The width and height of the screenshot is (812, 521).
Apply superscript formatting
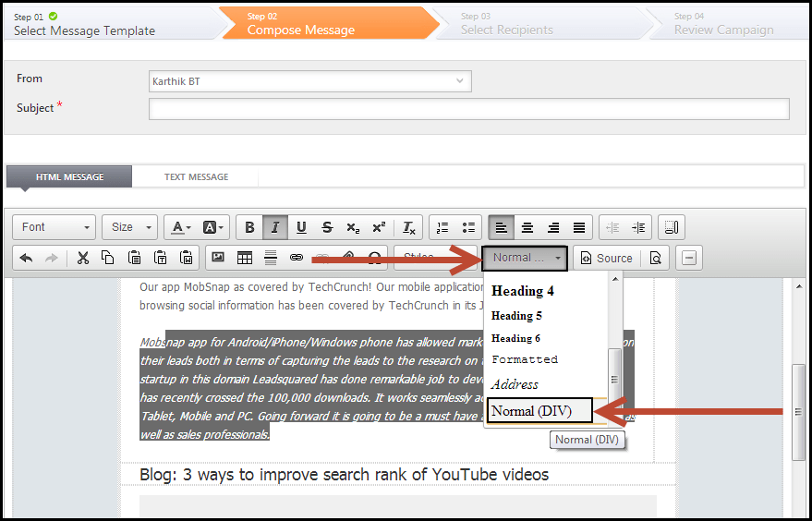click(x=379, y=227)
